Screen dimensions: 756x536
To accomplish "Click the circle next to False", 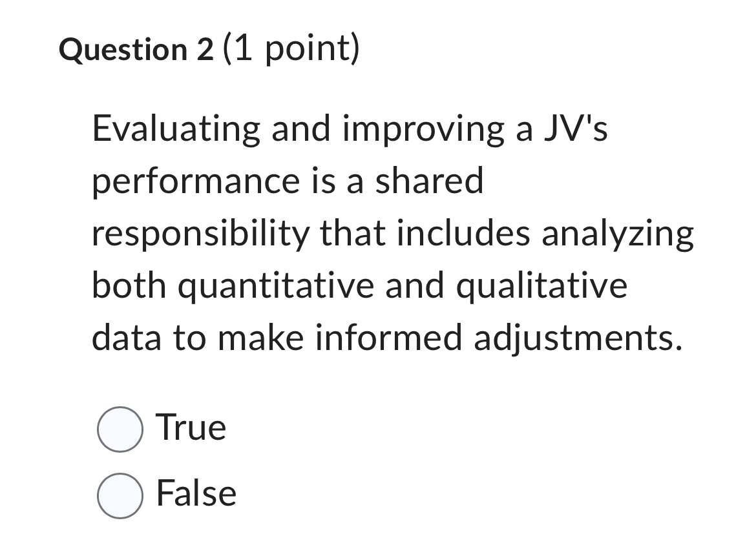I will tap(120, 494).
